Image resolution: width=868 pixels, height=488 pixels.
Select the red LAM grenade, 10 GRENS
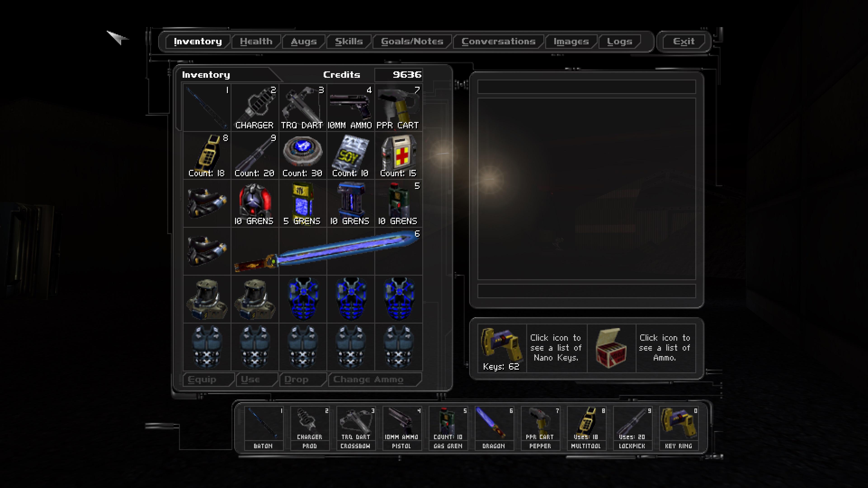(x=255, y=203)
